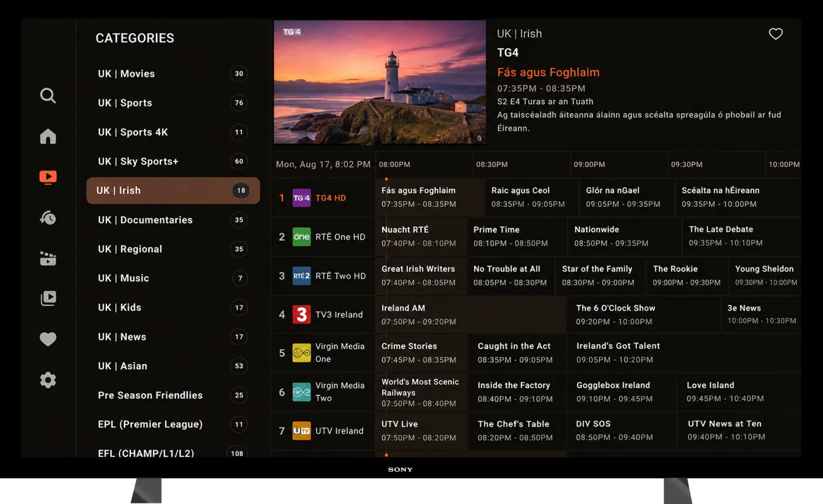Select the Live TV icon in the sidebar
The image size is (823, 504).
tap(48, 177)
